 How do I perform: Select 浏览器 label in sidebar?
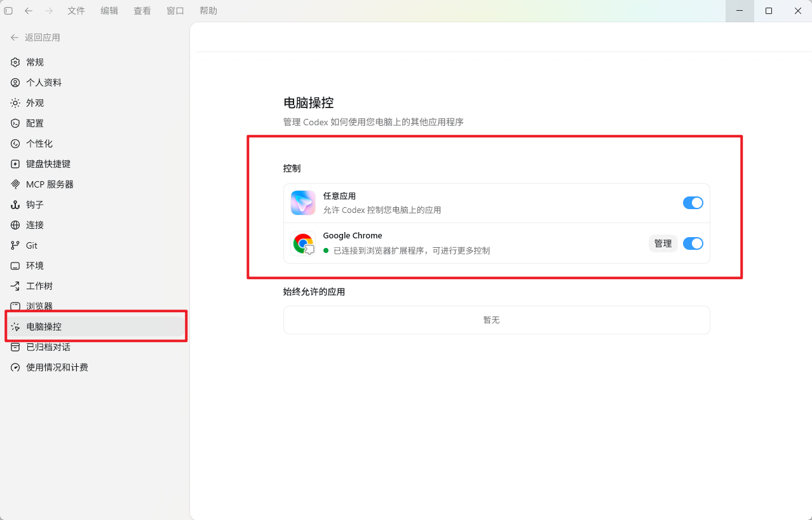(x=39, y=306)
